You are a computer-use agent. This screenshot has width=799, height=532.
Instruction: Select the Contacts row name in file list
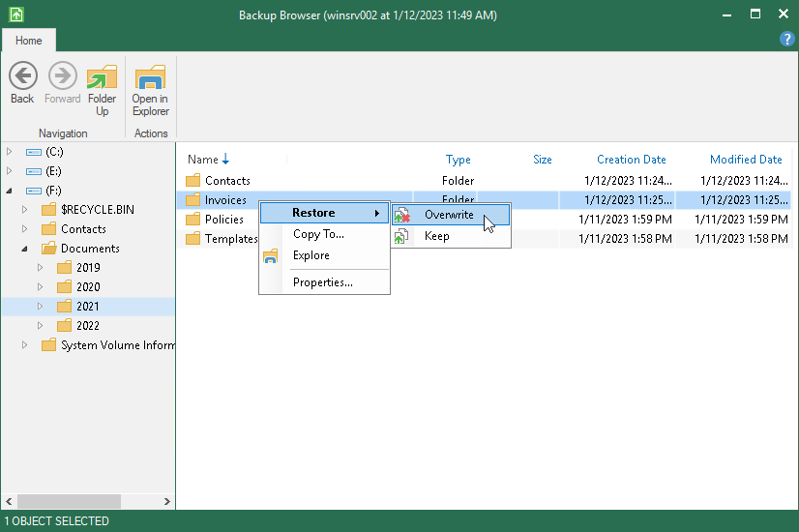coord(227,180)
